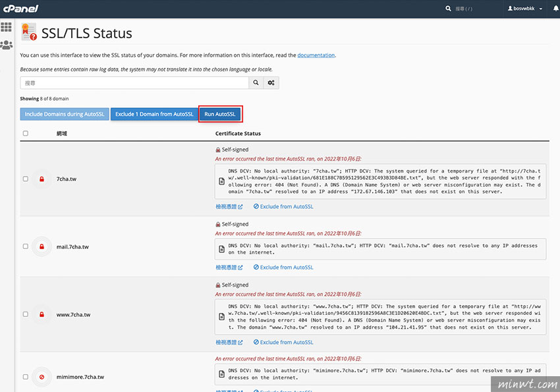This screenshot has width=560, height=392.
Task: Open the documentation link
Action: pyautogui.click(x=316, y=55)
